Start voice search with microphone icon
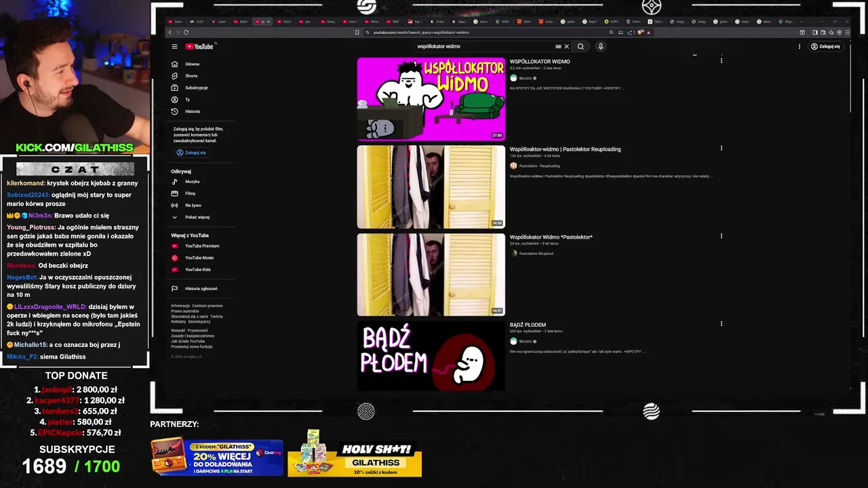Screen dimensions: 868x488 (601, 47)
